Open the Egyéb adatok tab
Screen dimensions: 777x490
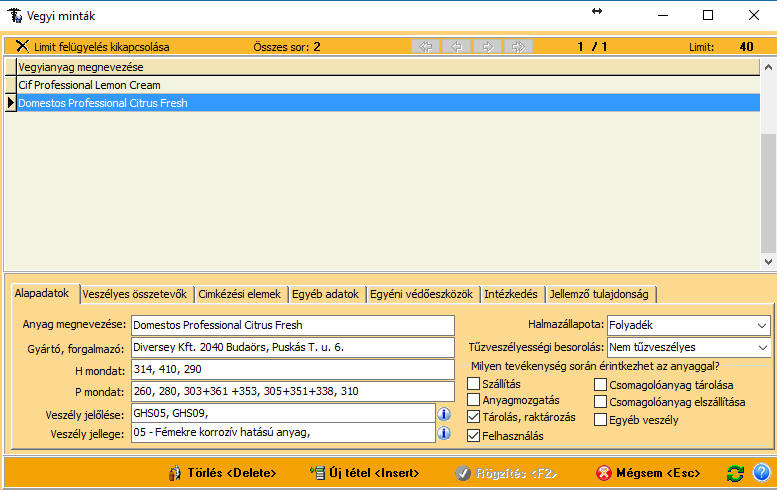pos(326,294)
